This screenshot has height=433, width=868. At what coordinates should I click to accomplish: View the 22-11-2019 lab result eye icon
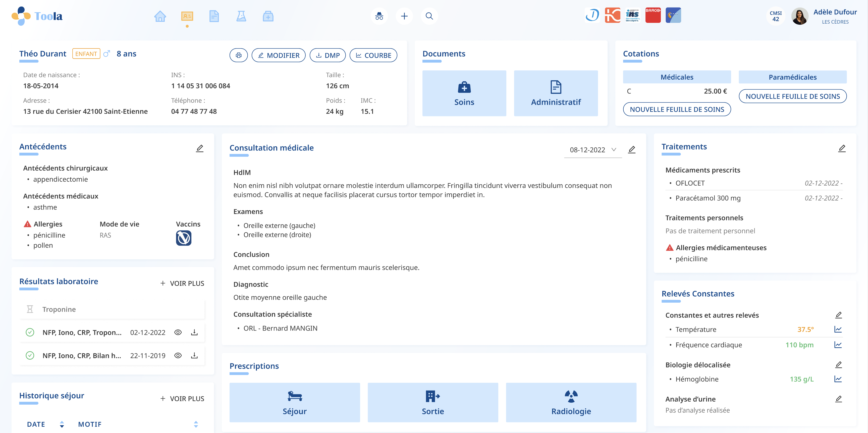click(x=178, y=355)
